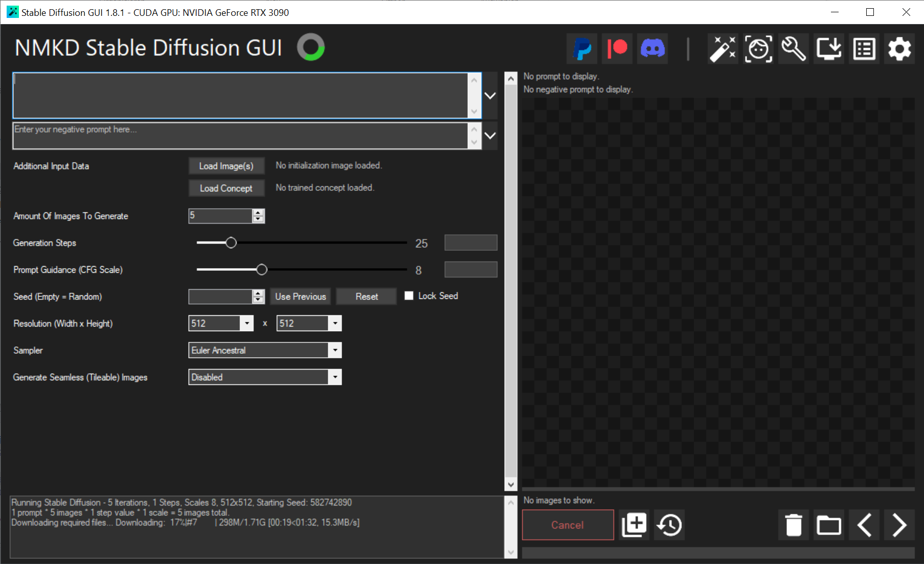Click the Generation Steps slider handle
This screenshot has width=924, height=564.
231,243
